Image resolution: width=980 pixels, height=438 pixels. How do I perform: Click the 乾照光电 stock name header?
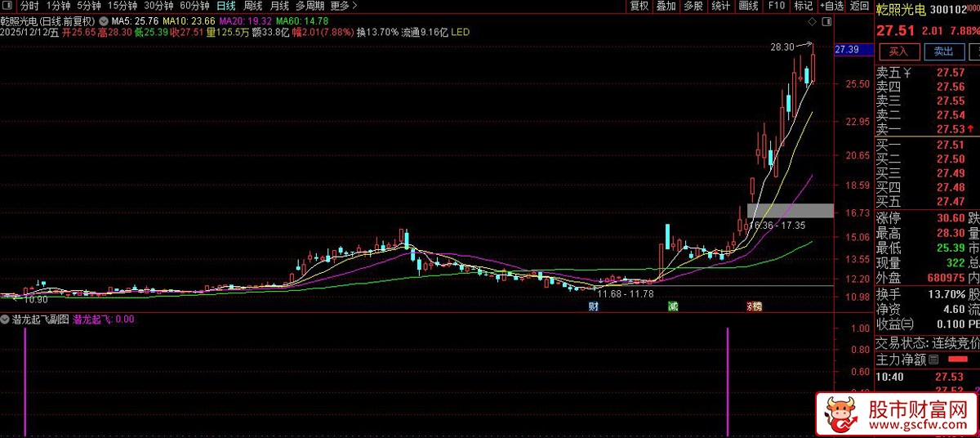[901, 10]
